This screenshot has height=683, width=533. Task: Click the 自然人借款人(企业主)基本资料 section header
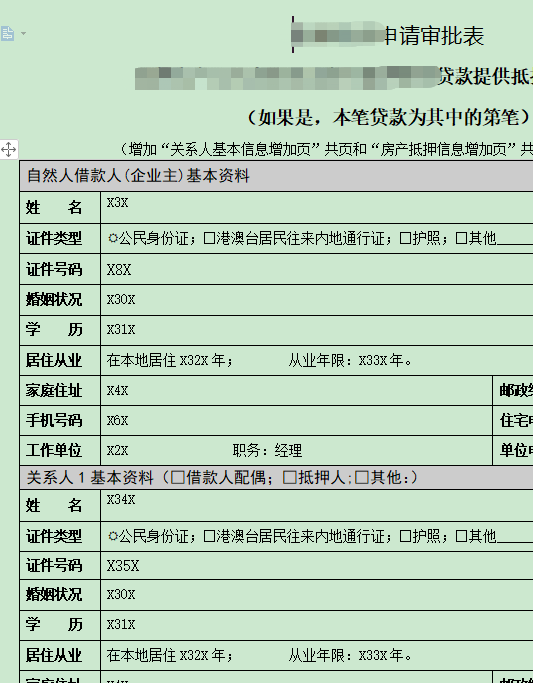coord(138,176)
